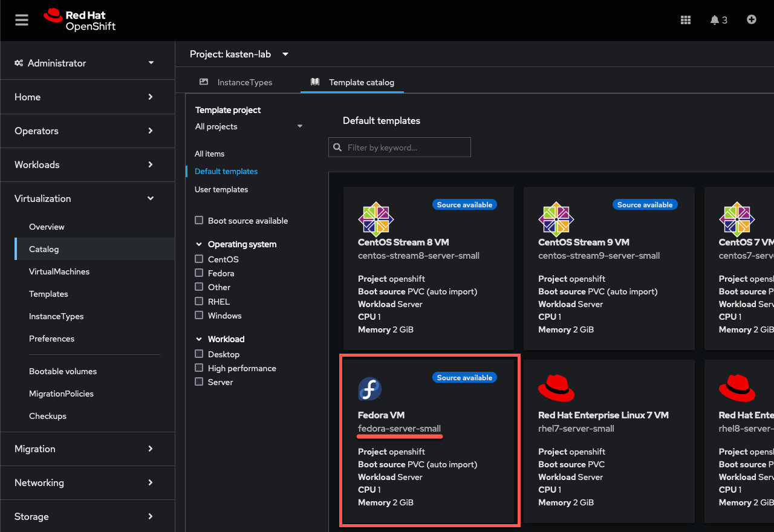Click the search magnifier icon in filter

337,148
